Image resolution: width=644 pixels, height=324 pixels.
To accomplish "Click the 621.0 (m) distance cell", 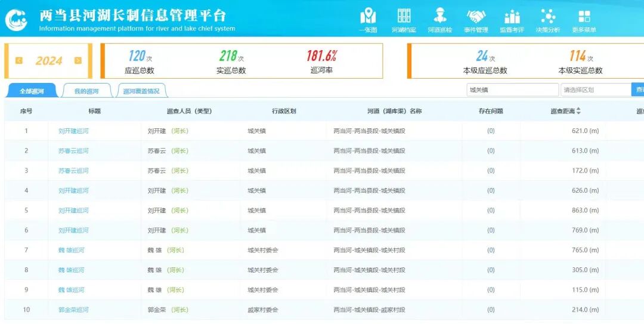I will pyautogui.click(x=586, y=131).
